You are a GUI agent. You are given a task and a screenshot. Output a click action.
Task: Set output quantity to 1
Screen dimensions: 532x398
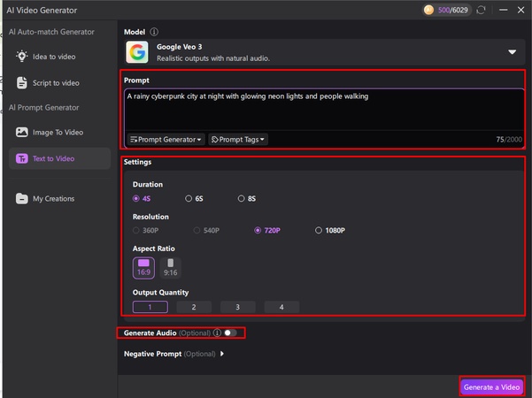click(x=150, y=307)
